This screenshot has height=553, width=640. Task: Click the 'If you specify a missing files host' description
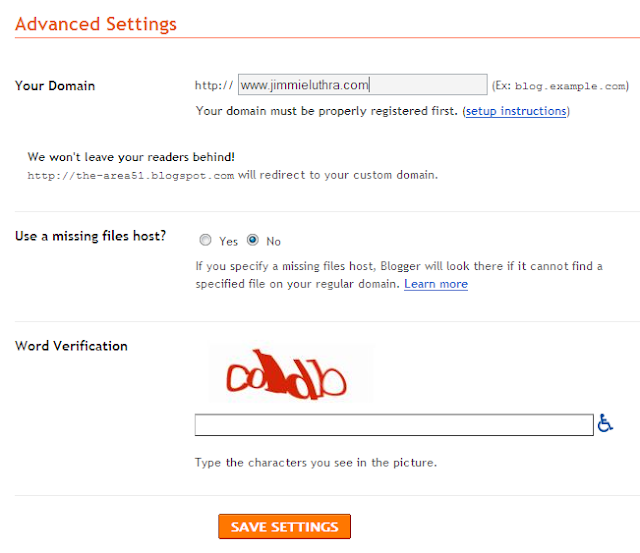point(396,267)
